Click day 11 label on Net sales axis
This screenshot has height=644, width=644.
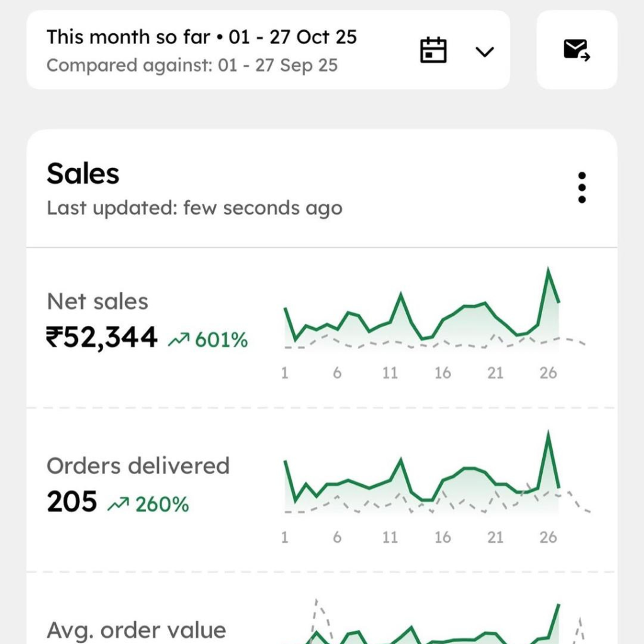(x=390, y=373)
